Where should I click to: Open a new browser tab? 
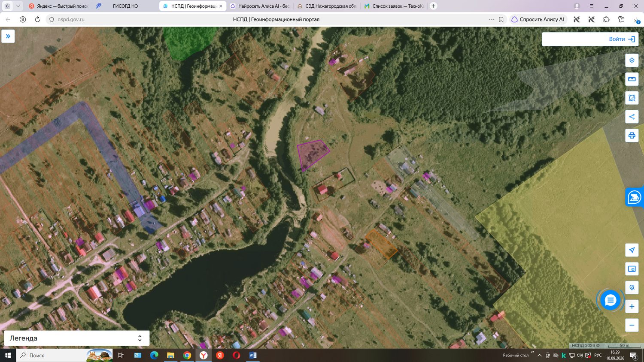(434, 6)
